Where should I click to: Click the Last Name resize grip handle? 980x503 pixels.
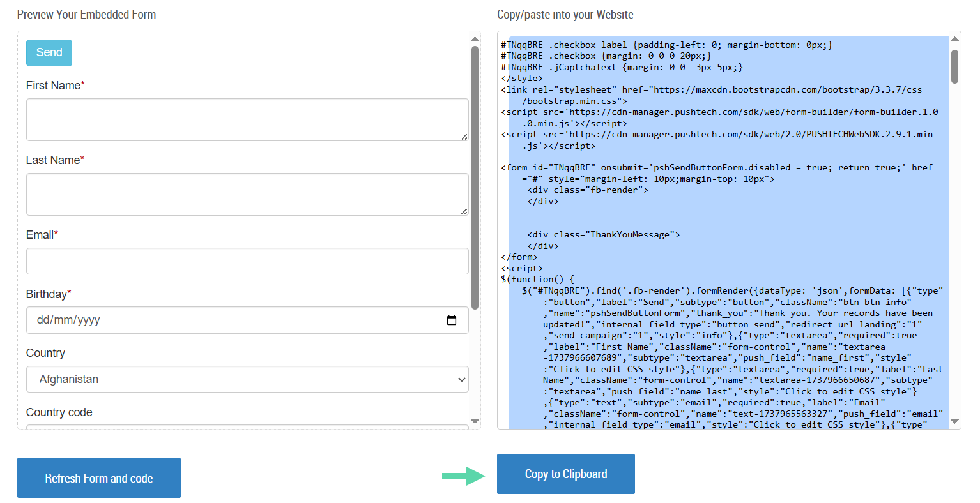pyautogui.click(x=464, y=211)
